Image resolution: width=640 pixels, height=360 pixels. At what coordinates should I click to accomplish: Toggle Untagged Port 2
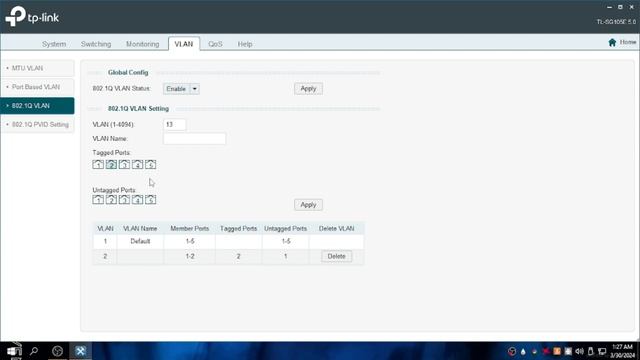click(x=111, y=200)
